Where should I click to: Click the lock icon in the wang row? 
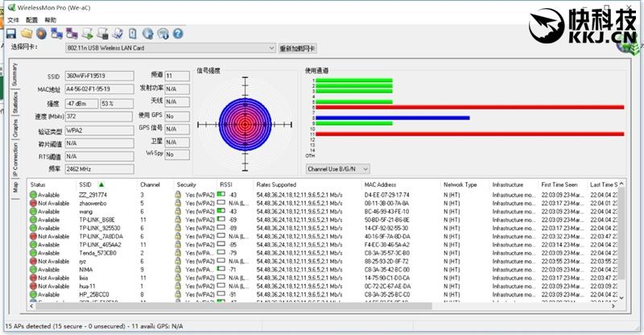click(x=178, y=211)
